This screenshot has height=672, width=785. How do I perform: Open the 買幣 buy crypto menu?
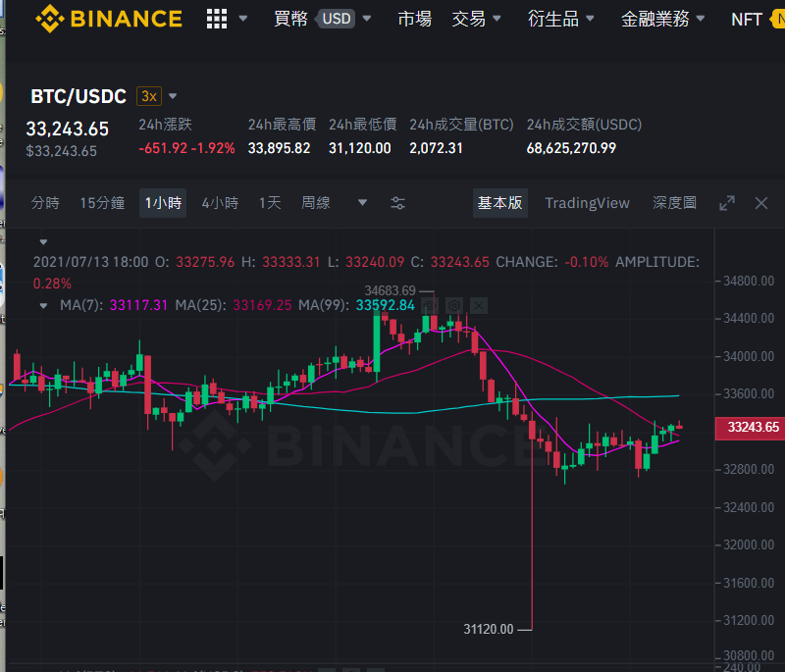point(290,19)
